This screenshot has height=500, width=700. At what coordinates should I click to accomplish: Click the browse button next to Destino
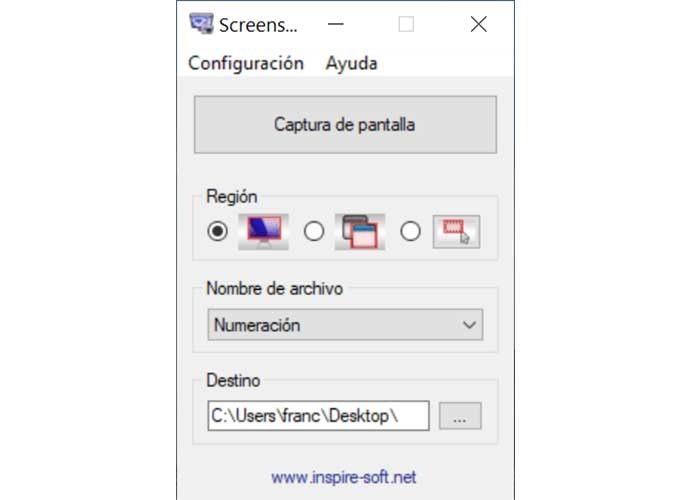(460, 416)
